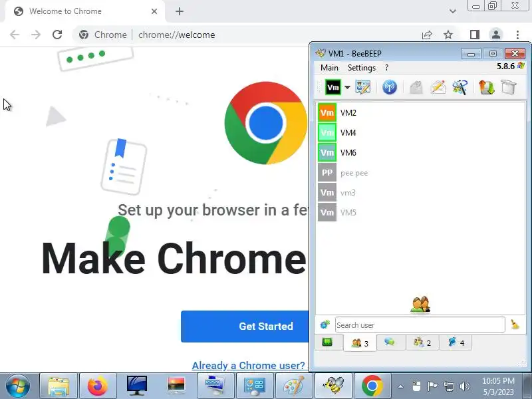Image resolution: width=532 pixels, height=399 pixels.
Task: Open Firefox from the taskbar
Action: click(97, 386)
